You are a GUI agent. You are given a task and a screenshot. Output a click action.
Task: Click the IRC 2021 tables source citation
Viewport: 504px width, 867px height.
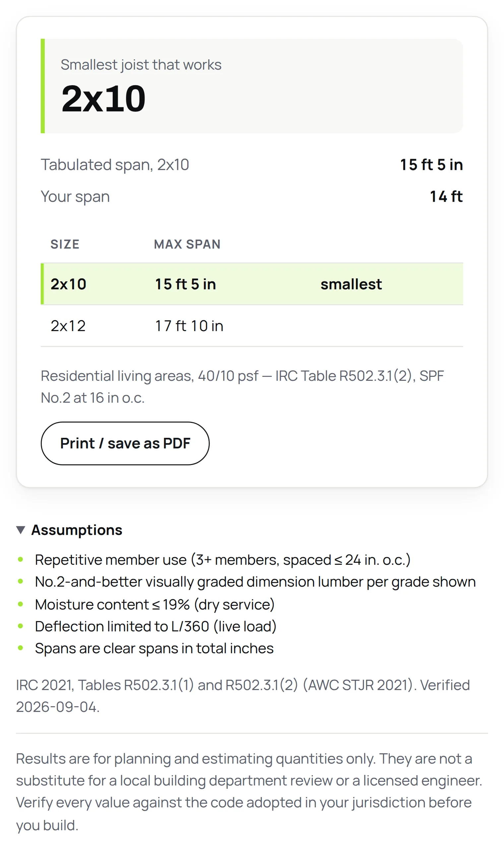243,696
